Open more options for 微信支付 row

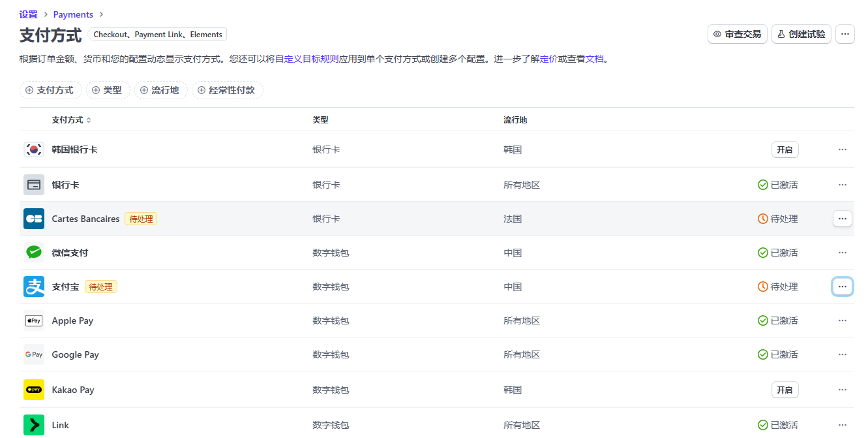tap(843, 253)
